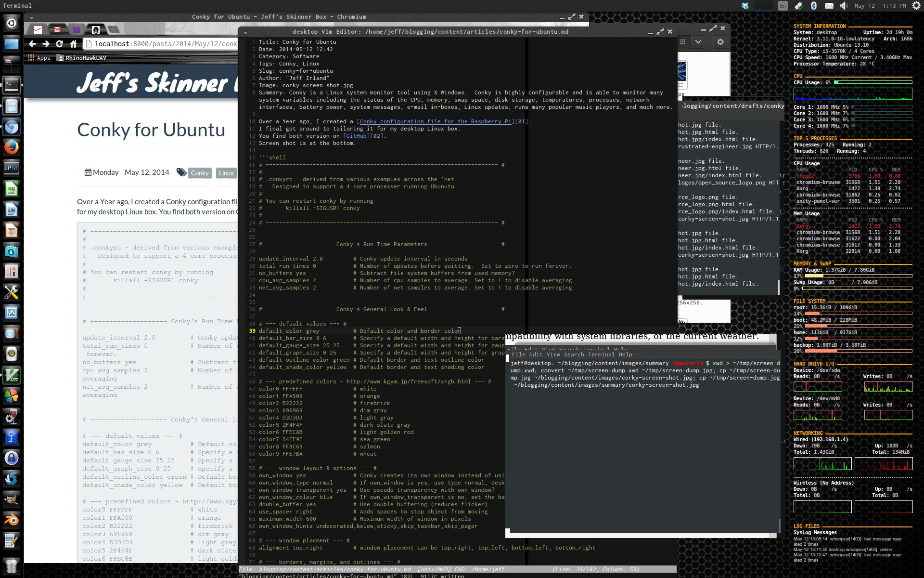Screen dimensions: 924x578
Task: Open the speaker audio app launcher icon
Action: point(12,354)
